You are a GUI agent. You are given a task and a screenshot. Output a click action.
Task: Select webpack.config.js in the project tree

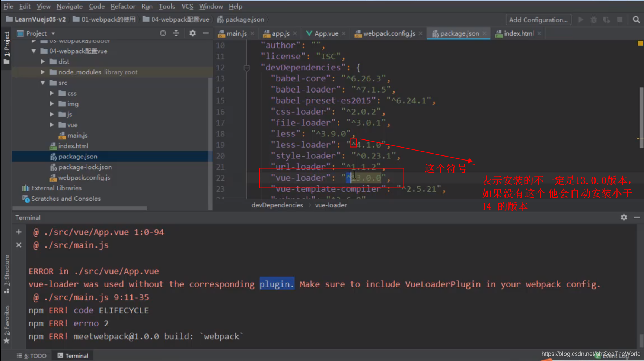[x=80, y=177]
